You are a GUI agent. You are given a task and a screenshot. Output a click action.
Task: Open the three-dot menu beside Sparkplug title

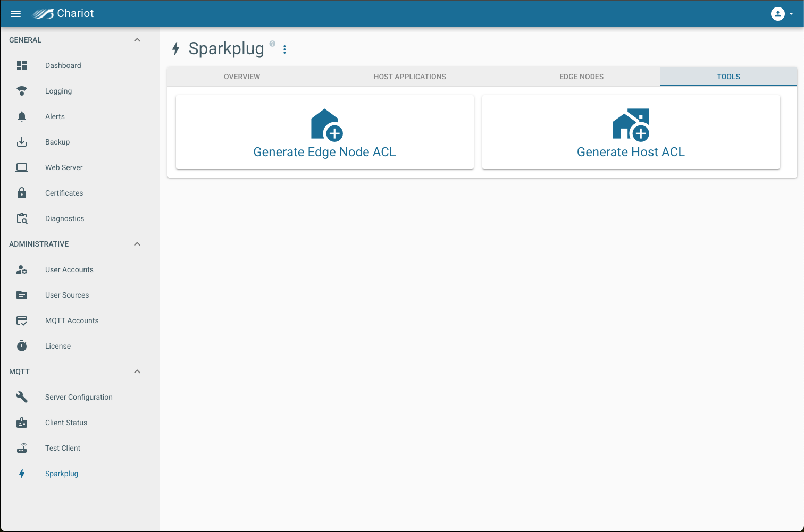(x=284, y=49)
